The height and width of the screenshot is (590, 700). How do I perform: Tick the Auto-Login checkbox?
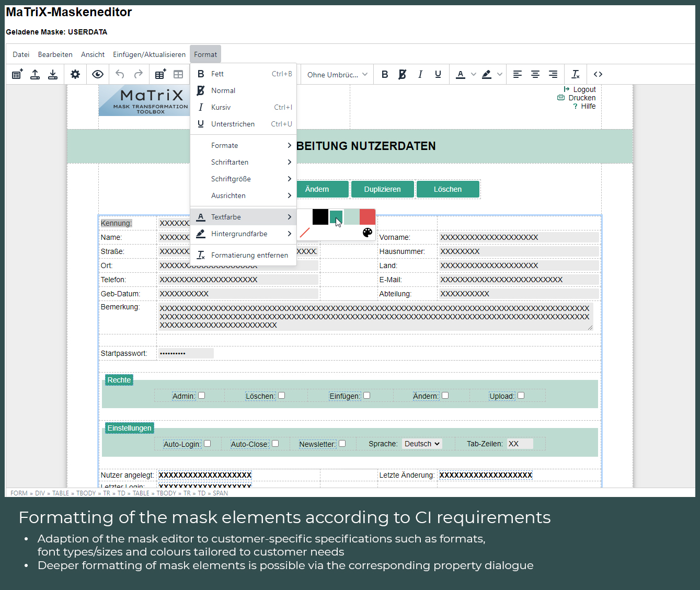pyautogui.click(x=208, y=444)
